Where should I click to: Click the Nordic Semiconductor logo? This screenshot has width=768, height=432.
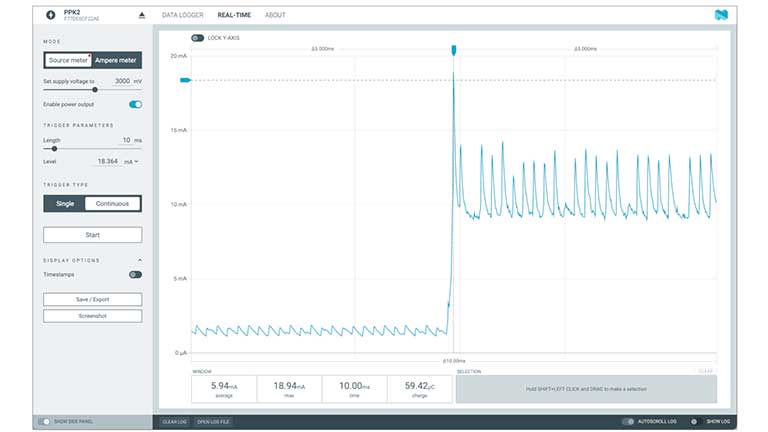coord(721,15)
